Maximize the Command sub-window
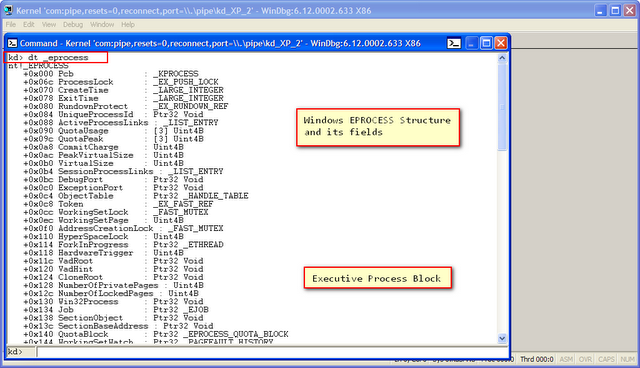The width and height of the screenshot is (640, 368). click(486, 43)
